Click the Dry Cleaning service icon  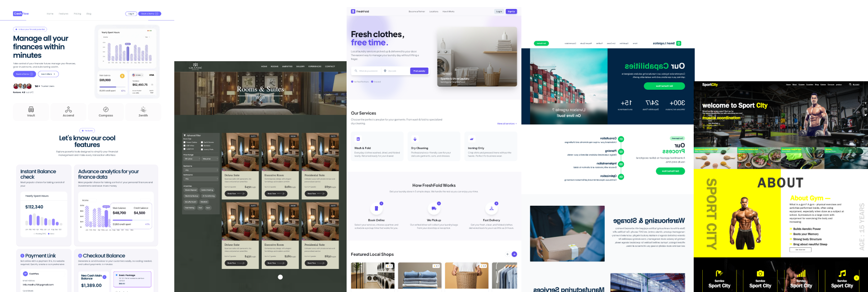[x=415, y=139]
